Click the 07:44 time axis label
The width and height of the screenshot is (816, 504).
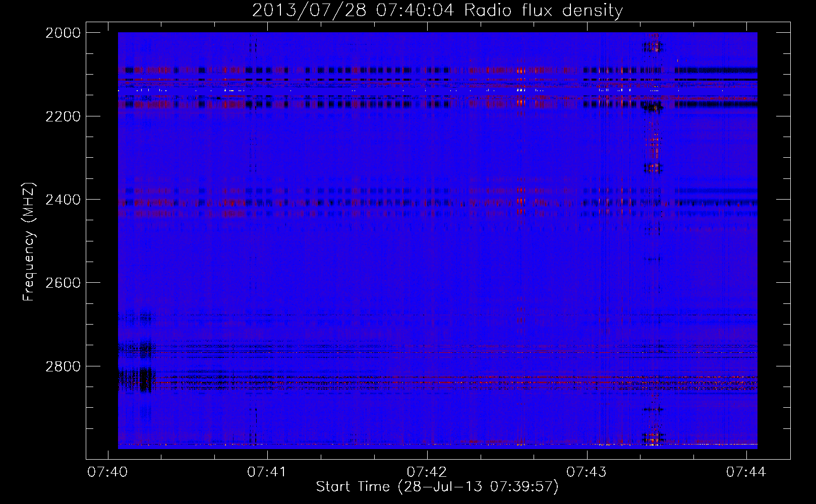[746, 472]
